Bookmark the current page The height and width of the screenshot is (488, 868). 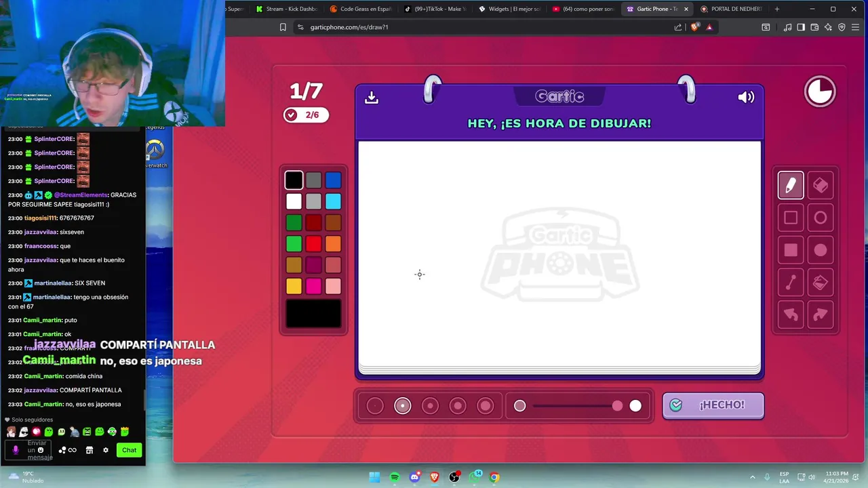[283, 27]
